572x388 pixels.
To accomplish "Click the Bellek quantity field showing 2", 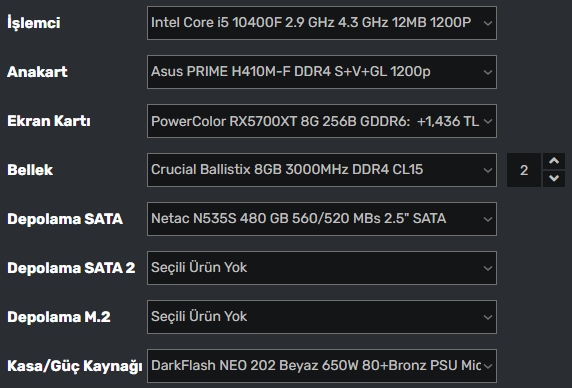I will pyautogui.click(x=524, y=170).
